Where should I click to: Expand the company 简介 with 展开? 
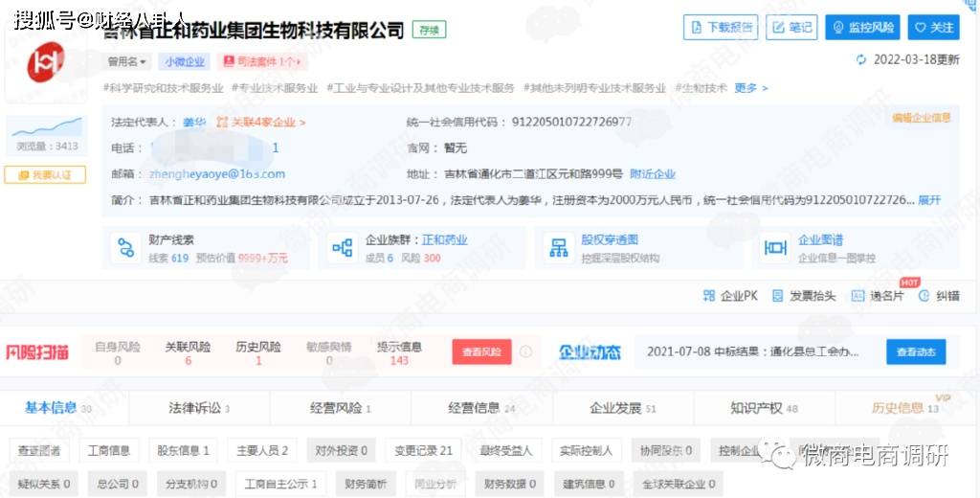point(929,200)
